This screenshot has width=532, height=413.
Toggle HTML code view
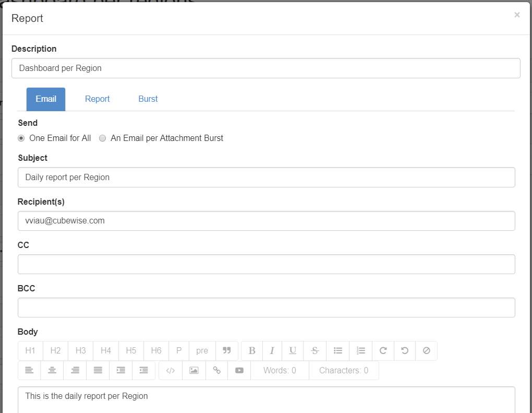pyautogui.click(x=171, y=370)
